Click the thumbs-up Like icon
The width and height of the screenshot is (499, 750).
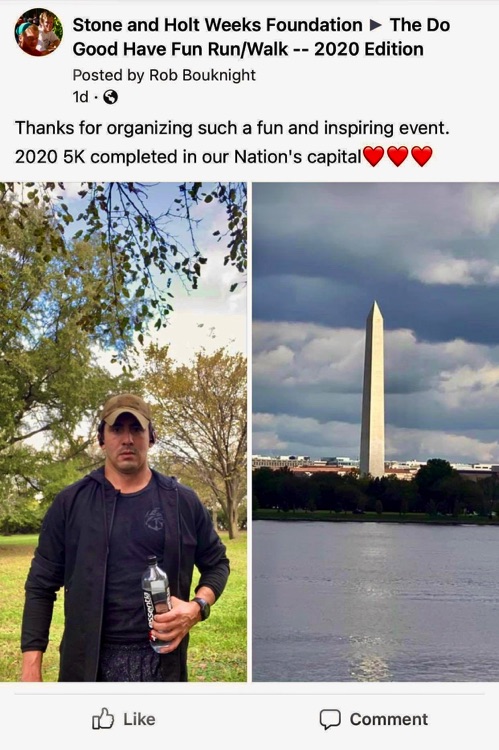pos(103,718)
